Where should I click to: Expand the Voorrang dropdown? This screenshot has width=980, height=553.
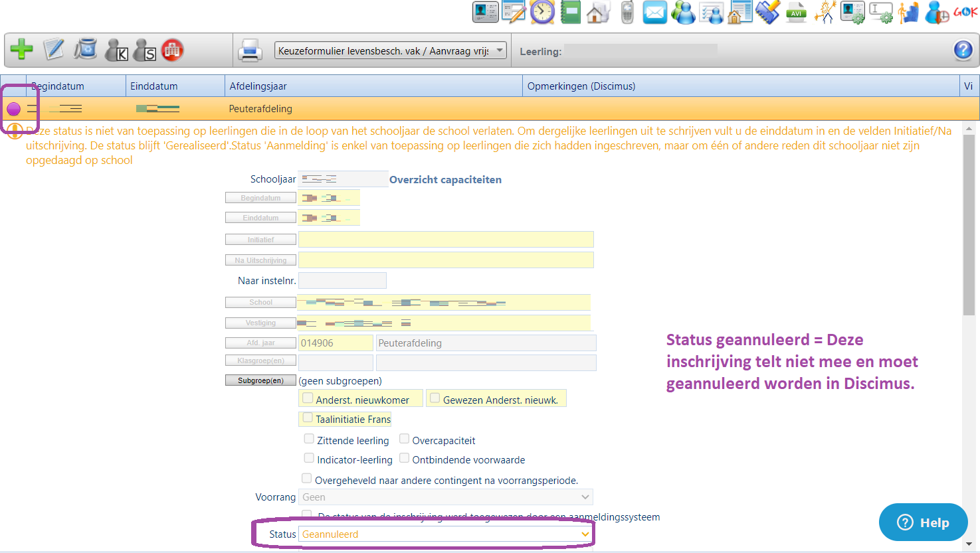click(x=445, y=497)
